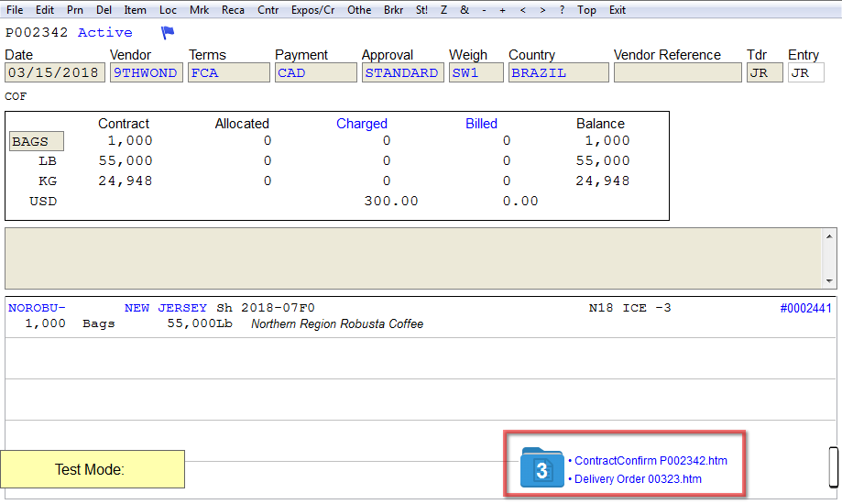Open the Edit menu
842x504 pixels.
point(45,10)
